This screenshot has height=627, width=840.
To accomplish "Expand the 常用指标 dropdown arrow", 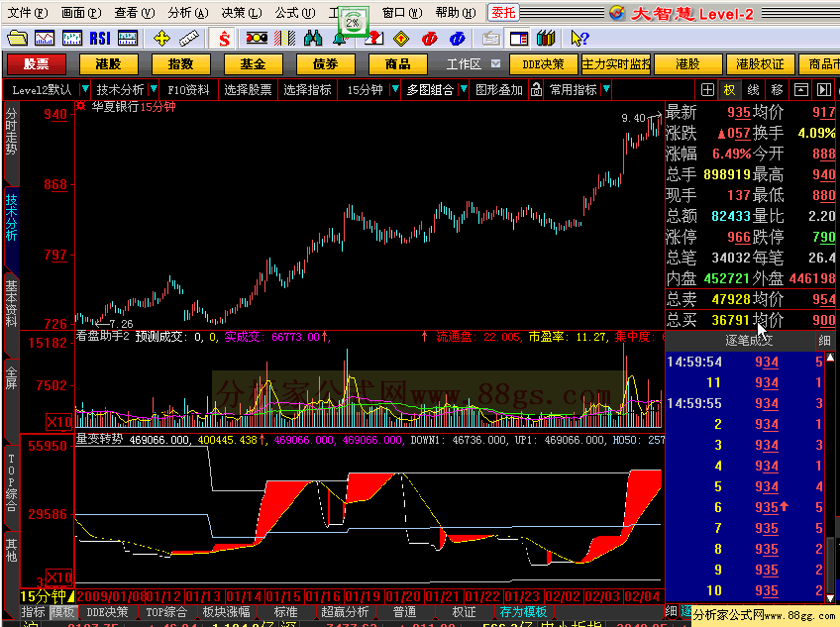I will (606, 89).
